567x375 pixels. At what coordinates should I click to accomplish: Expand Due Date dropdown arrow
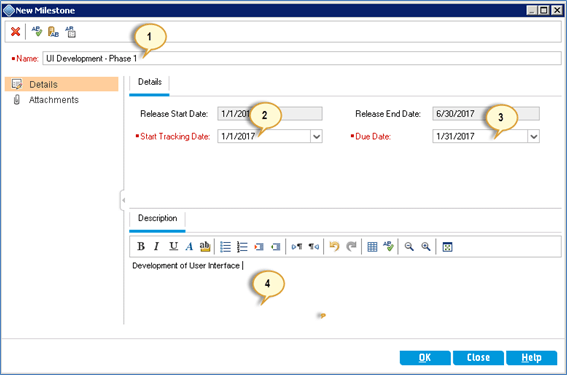(534, 137)
